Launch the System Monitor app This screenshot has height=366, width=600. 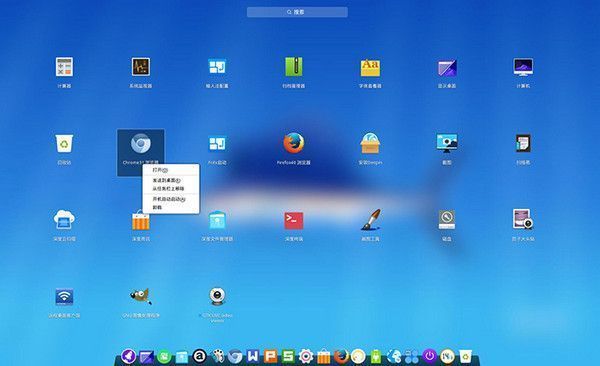140,67
